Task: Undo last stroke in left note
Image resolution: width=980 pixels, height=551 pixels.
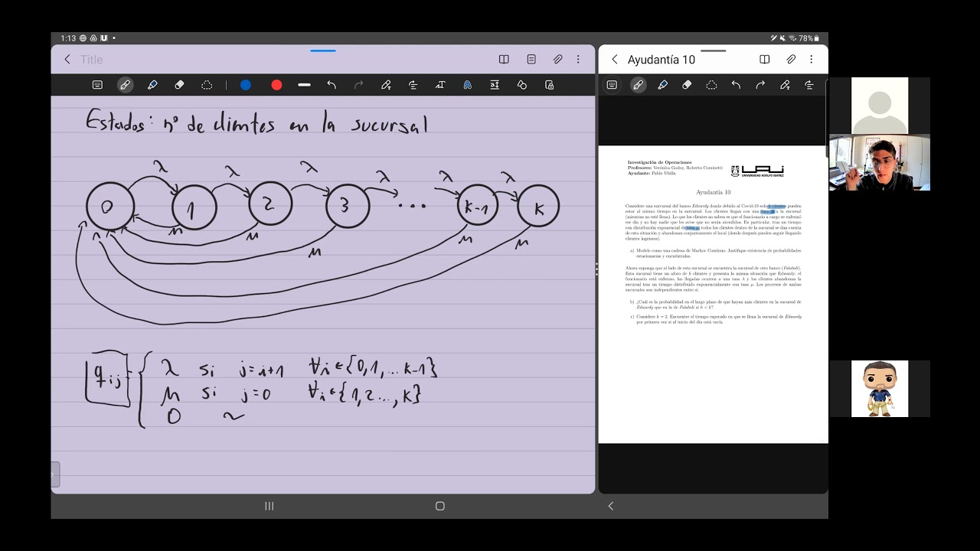Action: [x=332, y=85]
